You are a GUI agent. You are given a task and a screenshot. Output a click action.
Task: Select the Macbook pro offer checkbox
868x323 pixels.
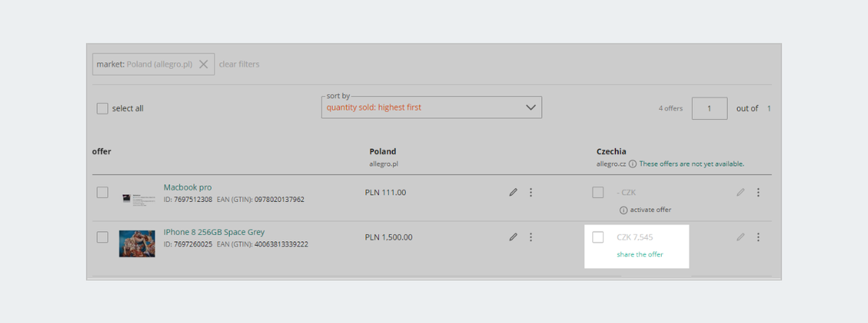pos(103,193)
